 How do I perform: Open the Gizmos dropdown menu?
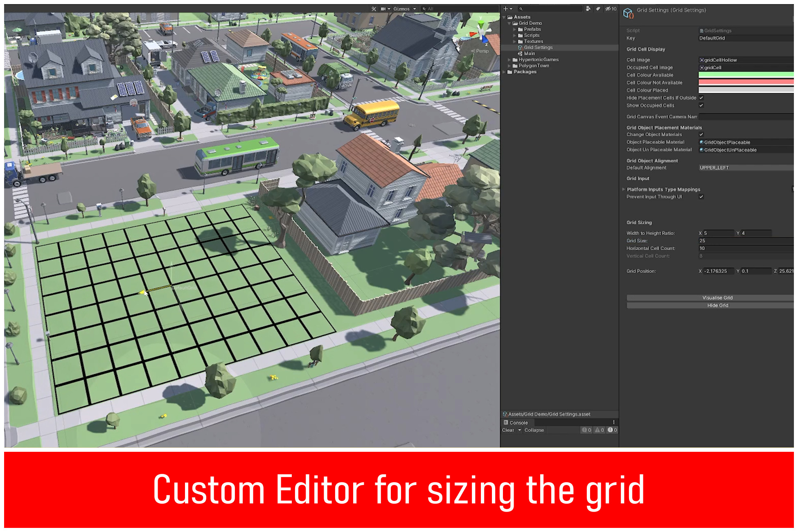click(x=415, y=9)
